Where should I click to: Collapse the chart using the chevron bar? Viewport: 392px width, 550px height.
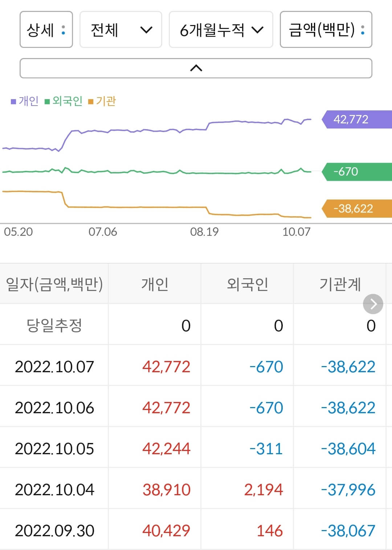pos(196,68)
